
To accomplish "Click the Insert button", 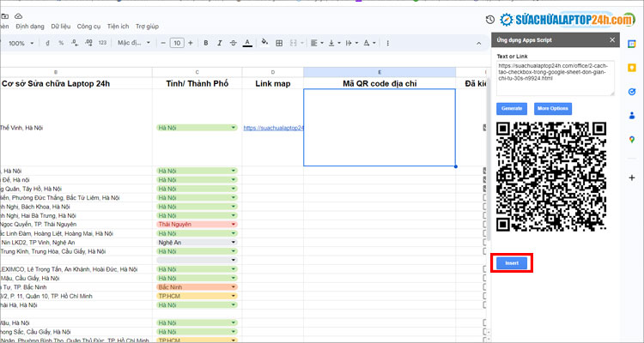I will [512, 262].
